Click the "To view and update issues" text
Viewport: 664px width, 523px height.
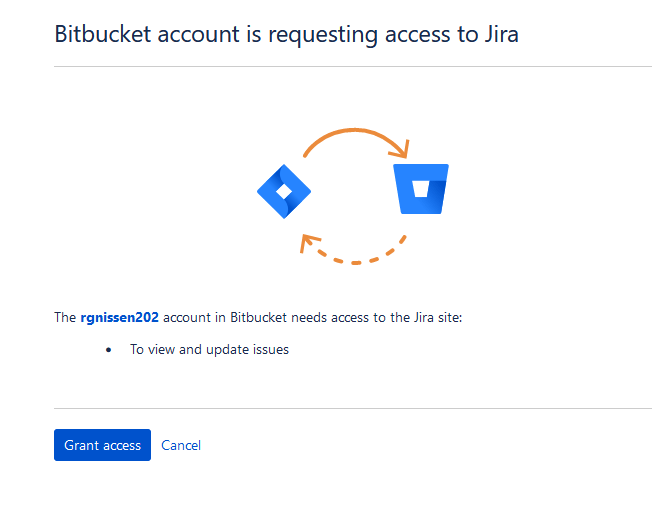click(209, 350)
